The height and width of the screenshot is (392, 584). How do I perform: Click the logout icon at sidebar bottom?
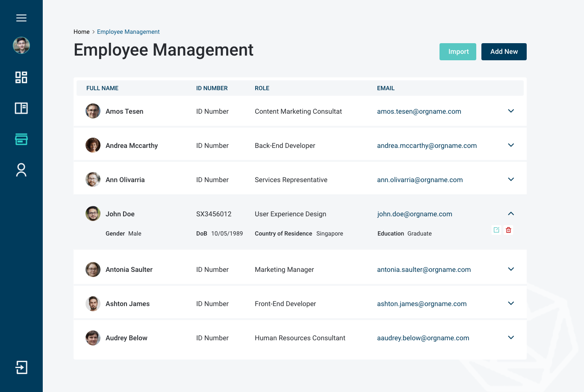coord(21,367)
